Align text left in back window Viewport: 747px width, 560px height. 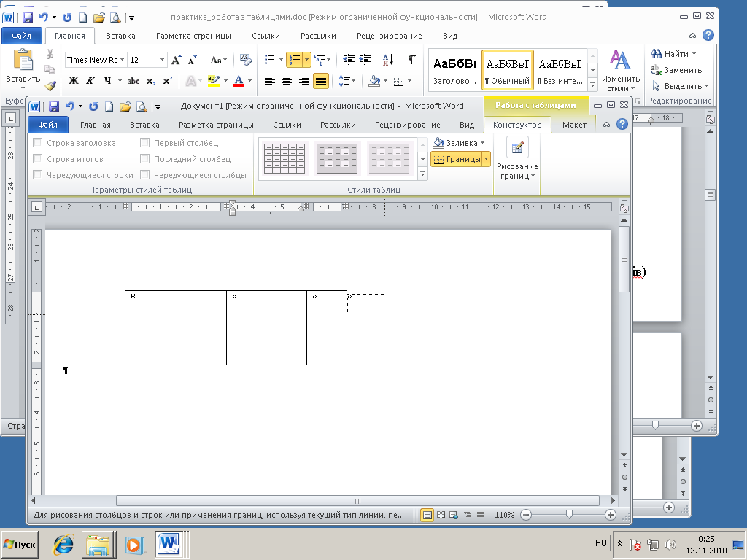pos(270,81)
